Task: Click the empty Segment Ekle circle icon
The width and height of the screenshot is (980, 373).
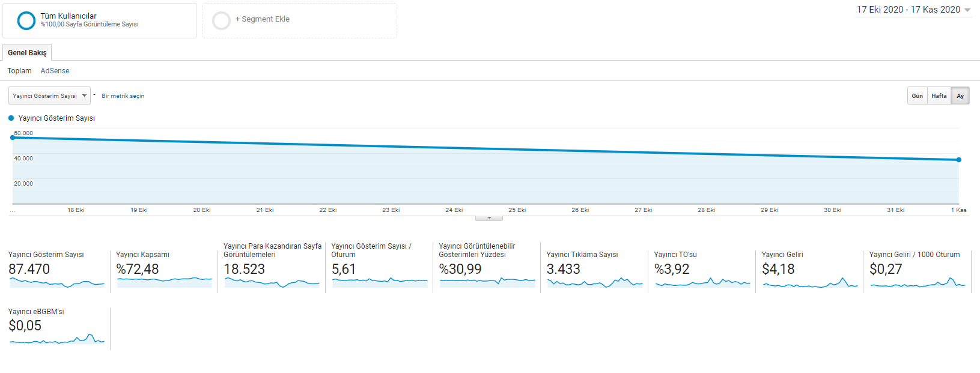Action: click(x=221, y=21)
